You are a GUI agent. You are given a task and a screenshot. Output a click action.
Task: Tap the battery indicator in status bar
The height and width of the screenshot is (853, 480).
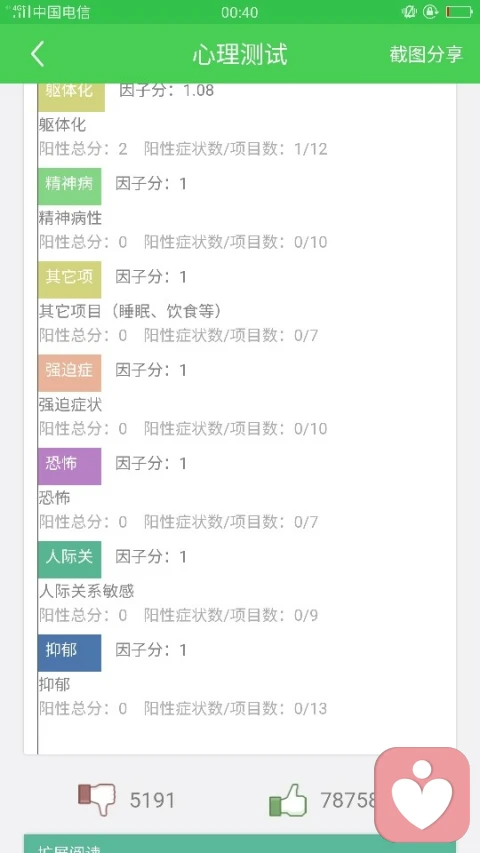click(x=459, y=11)
